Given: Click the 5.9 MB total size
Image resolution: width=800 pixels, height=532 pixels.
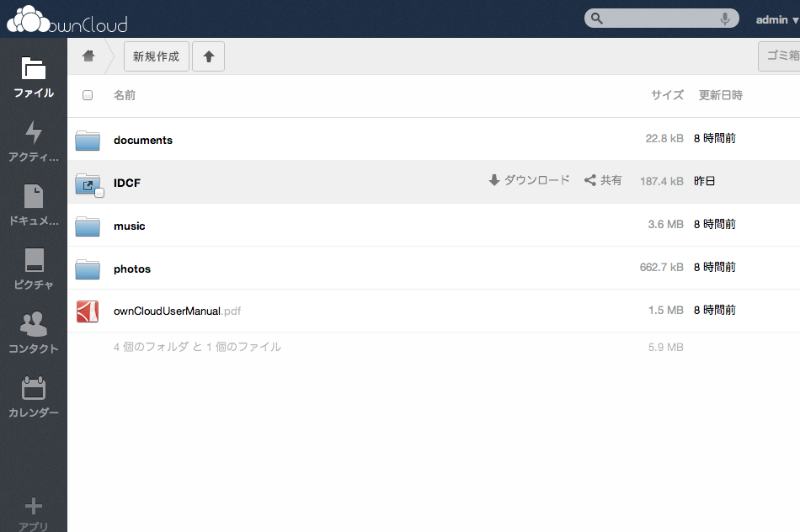Looking at the screenshot, I should (666, 348).
